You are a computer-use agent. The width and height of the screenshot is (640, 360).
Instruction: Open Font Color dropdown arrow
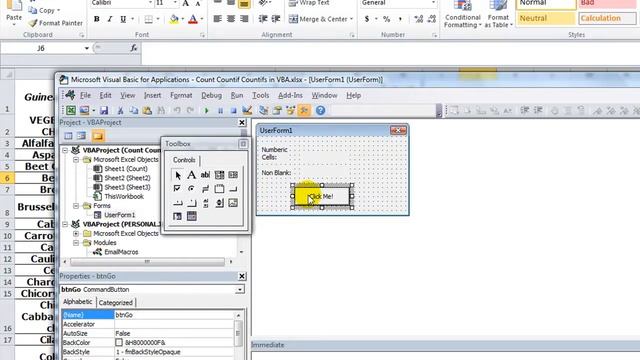coord(202,19)
